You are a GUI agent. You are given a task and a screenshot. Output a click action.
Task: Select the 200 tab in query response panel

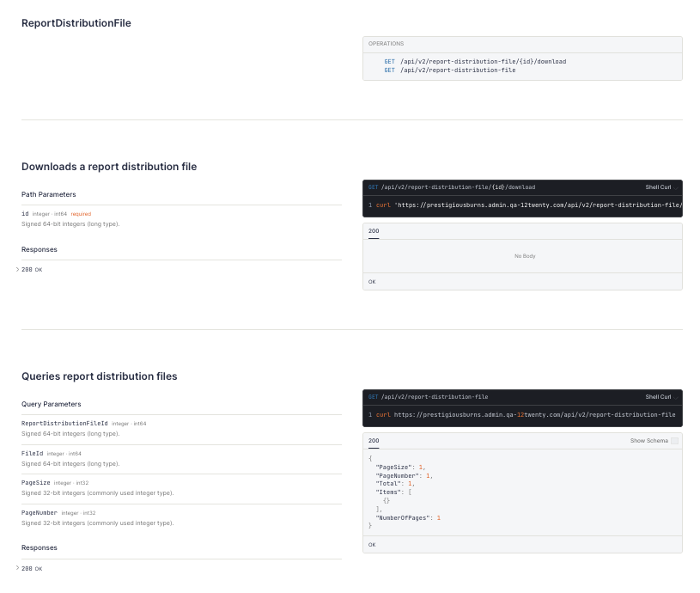[374, 441]
